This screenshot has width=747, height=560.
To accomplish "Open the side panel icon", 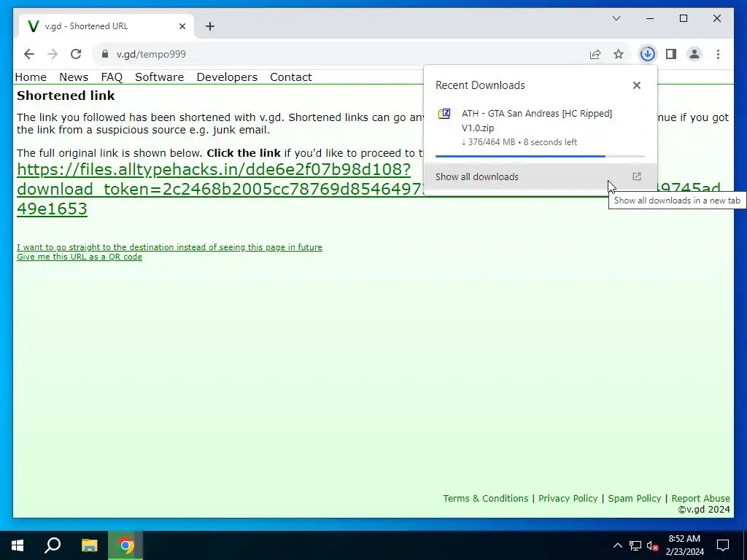I will click(671, 54).
